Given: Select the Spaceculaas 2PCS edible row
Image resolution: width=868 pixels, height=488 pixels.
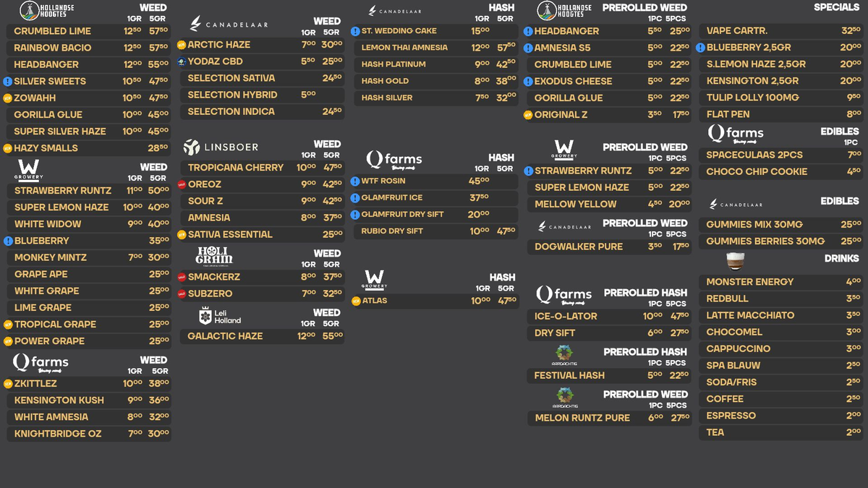Looking at the screenshot, I should pyautogui.click(x=782, y=155).
